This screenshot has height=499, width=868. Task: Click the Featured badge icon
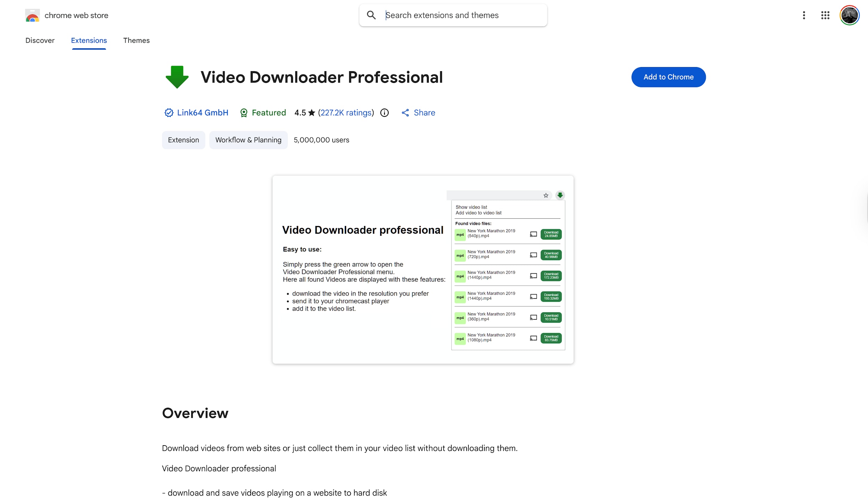point(244,113)
